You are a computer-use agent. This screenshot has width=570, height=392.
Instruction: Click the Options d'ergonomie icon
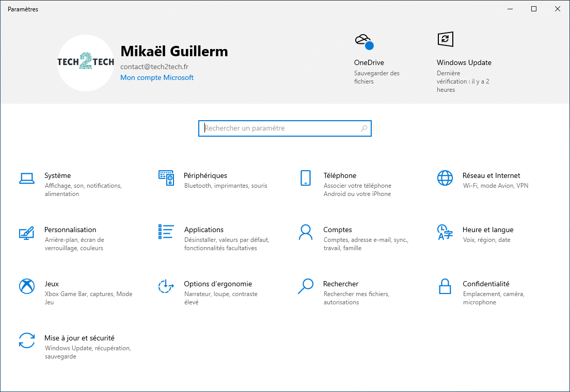pos(166,286)
